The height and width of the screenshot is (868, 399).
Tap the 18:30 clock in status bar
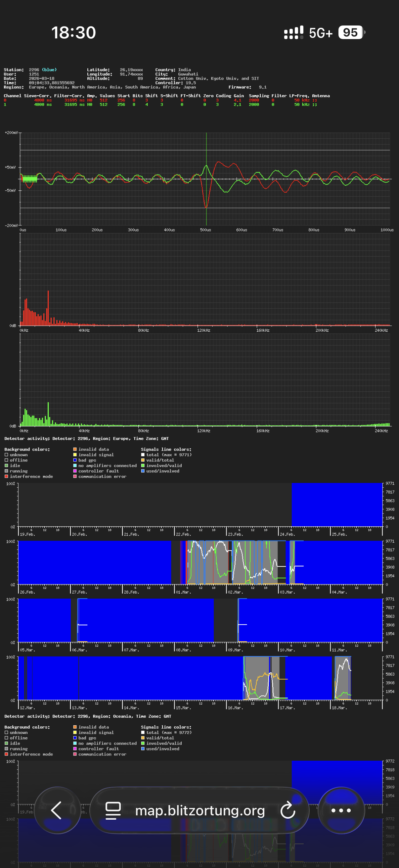click(73, 33)
